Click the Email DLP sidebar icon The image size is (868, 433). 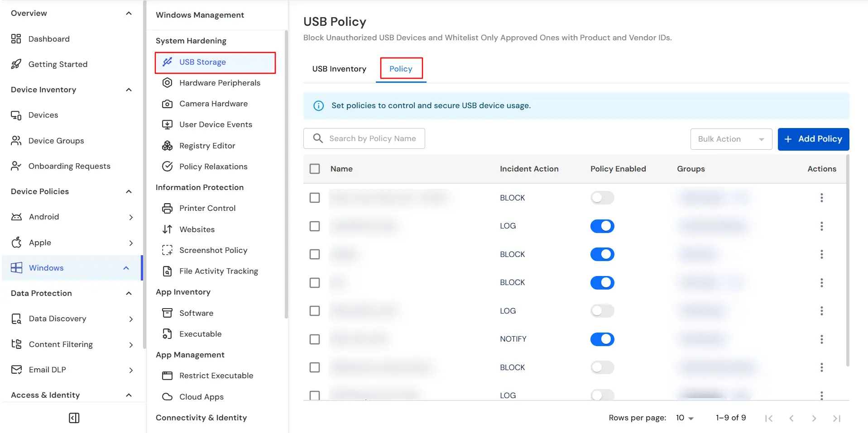coord(16,370)
